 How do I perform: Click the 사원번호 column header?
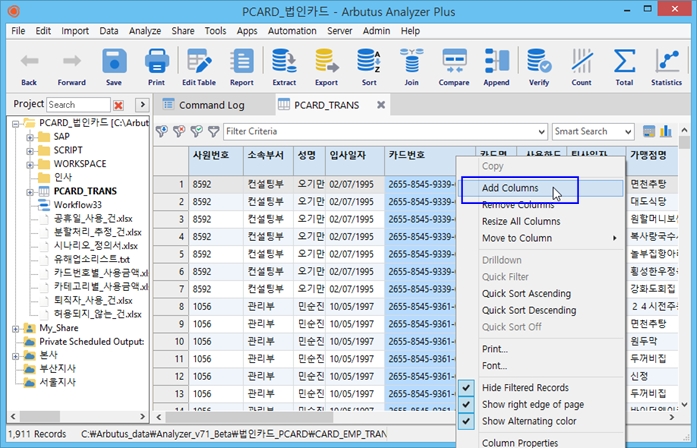pyautogui.click(x=216, y=160)
